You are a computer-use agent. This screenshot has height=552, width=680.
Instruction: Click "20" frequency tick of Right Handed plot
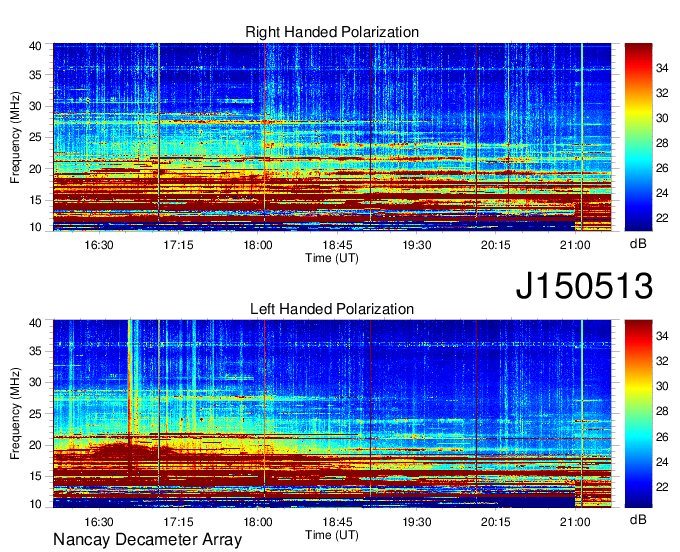(x=35, y=169)
